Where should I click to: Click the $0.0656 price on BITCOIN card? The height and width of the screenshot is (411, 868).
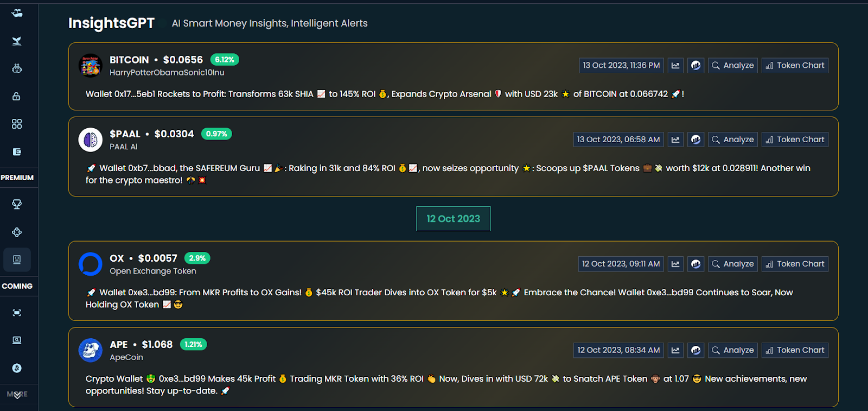click(183, 60)
